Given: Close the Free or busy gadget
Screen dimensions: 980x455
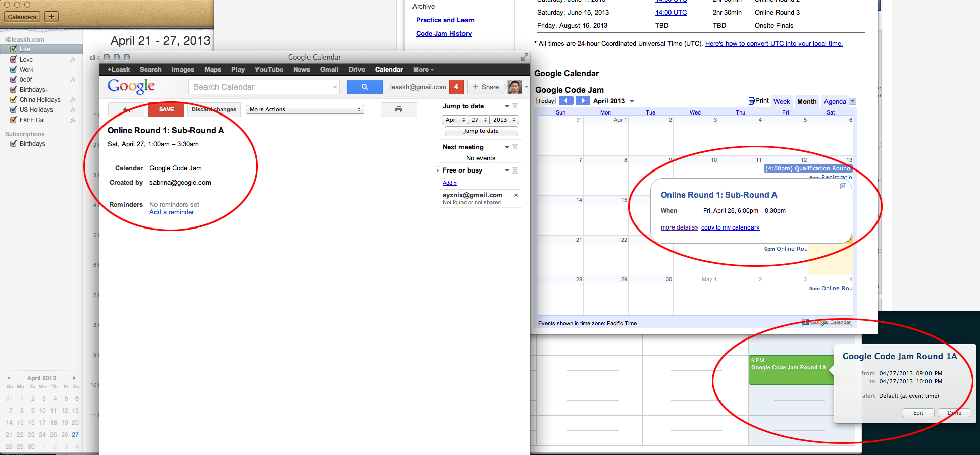Looking at the screenshot, I should pos(515,170).
